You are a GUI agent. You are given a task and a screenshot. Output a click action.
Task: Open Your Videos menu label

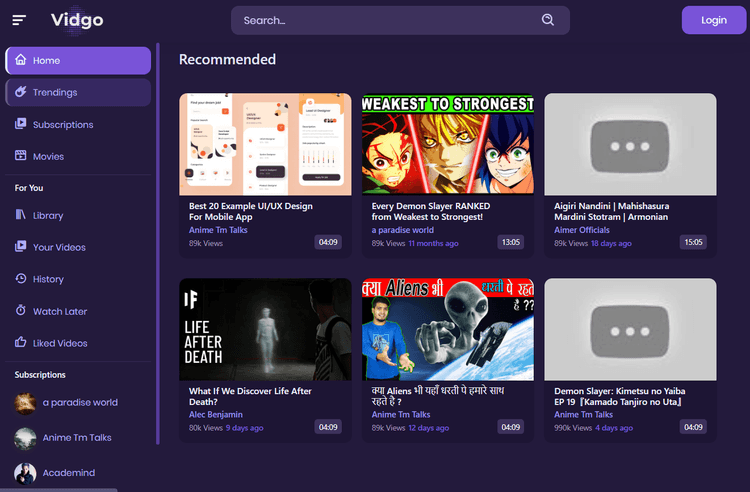[x=59, y=247]
